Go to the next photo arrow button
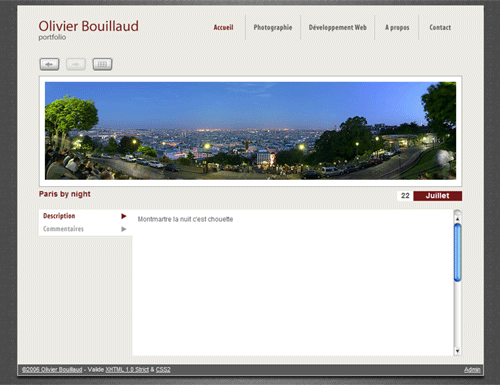This screenshot has height=385, width=500. pos(76,64)
